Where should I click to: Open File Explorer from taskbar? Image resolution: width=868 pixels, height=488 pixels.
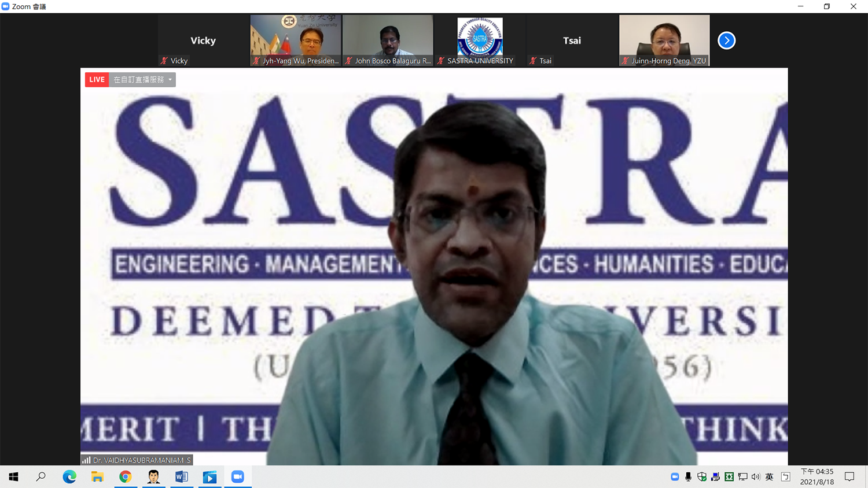[x=97, y=477]
